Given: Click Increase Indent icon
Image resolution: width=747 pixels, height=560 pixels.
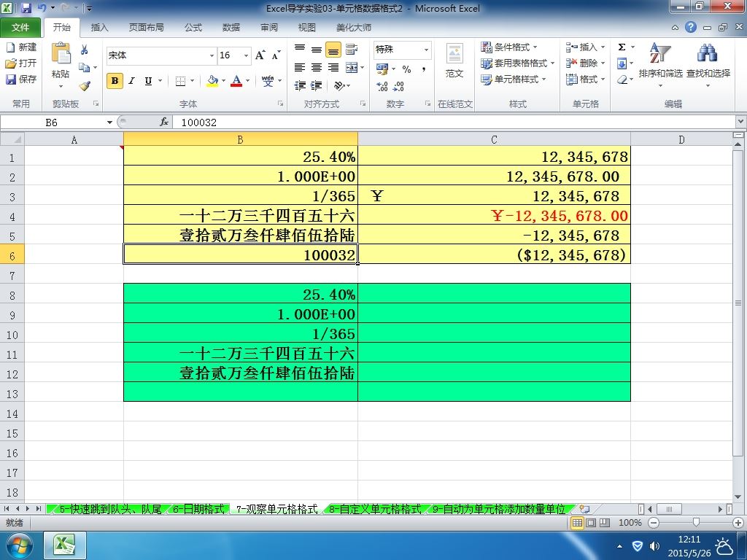Looking at the screenshot, I should click(x=317, y=86).
